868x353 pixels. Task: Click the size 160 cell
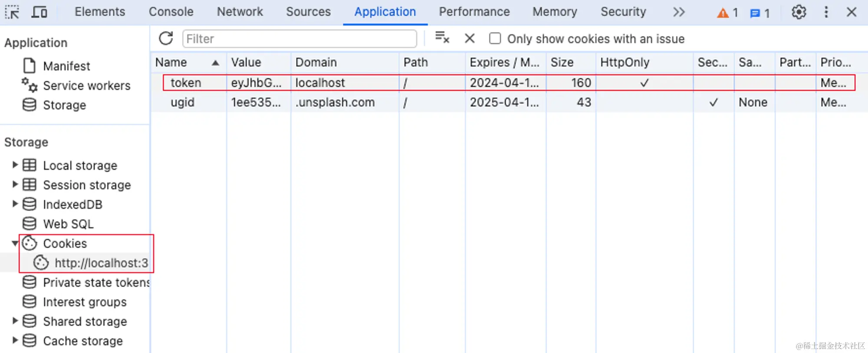click(581, 82)
